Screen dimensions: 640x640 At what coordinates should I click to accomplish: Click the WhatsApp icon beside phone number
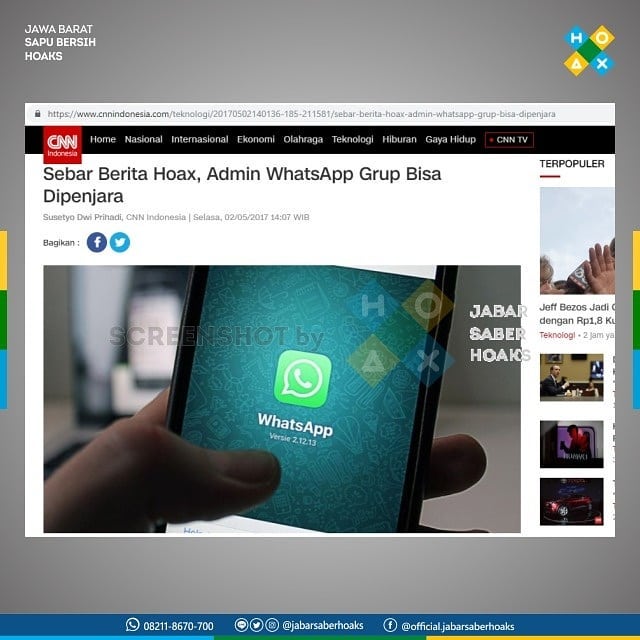click(x=132, y=624)
